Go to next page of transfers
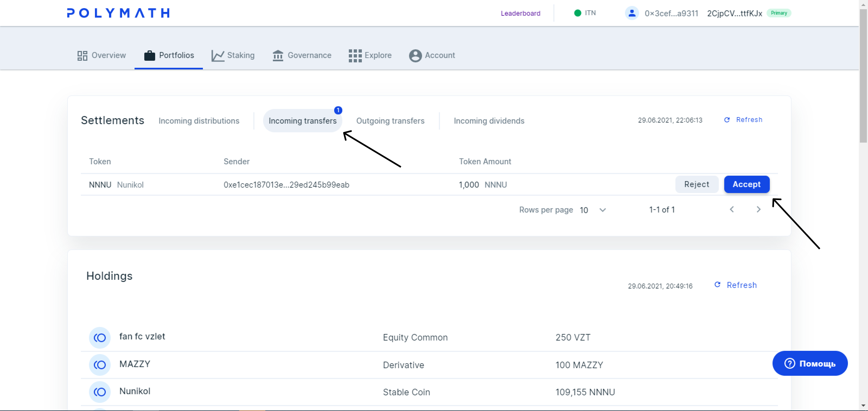868x411 pixels. tap(758, 210)
